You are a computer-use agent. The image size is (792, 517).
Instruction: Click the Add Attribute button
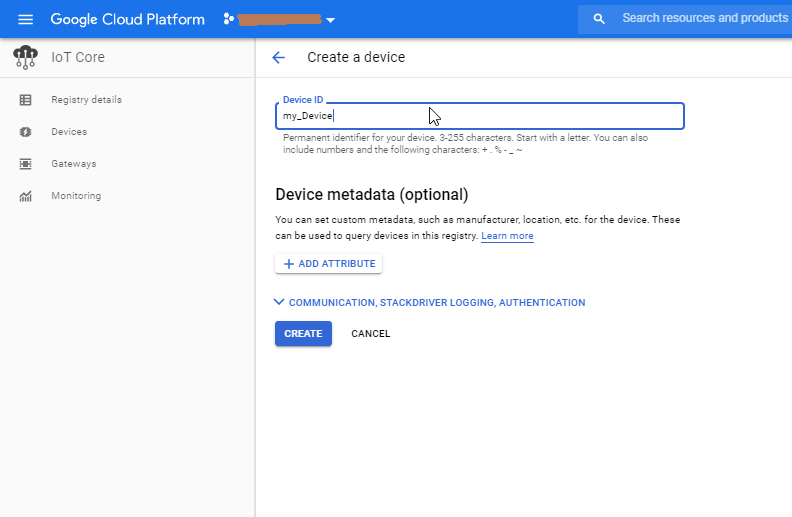tap(329, 264)
